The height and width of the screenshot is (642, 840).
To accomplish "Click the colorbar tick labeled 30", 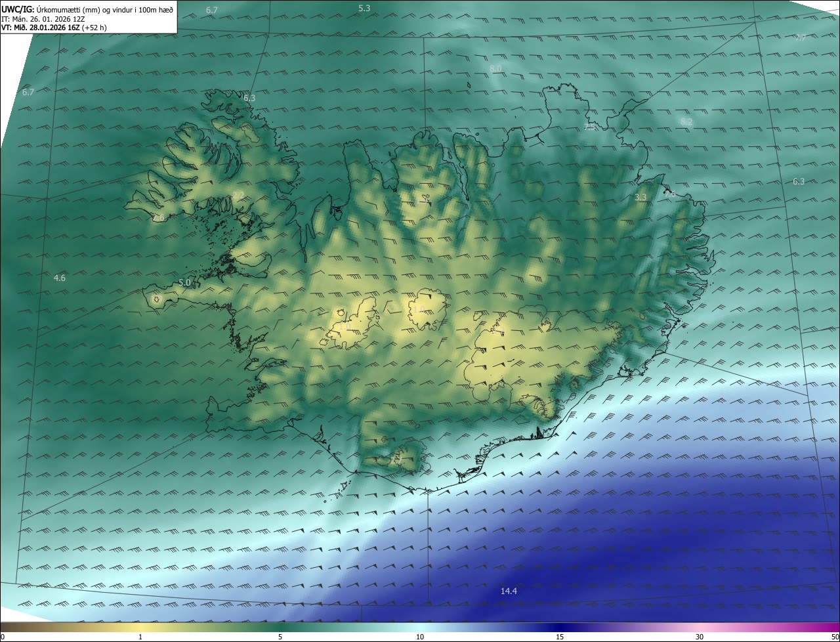I will pos(700,637).
